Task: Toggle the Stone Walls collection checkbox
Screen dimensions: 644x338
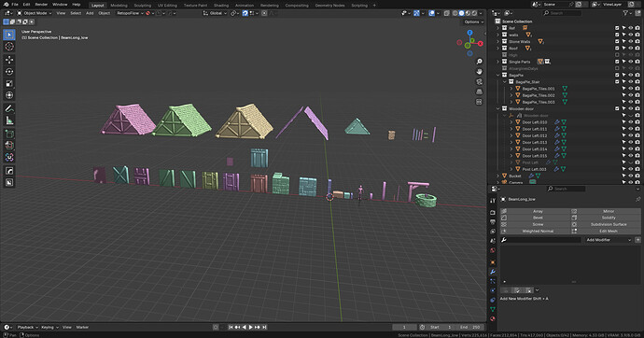Action: [617, 41]
